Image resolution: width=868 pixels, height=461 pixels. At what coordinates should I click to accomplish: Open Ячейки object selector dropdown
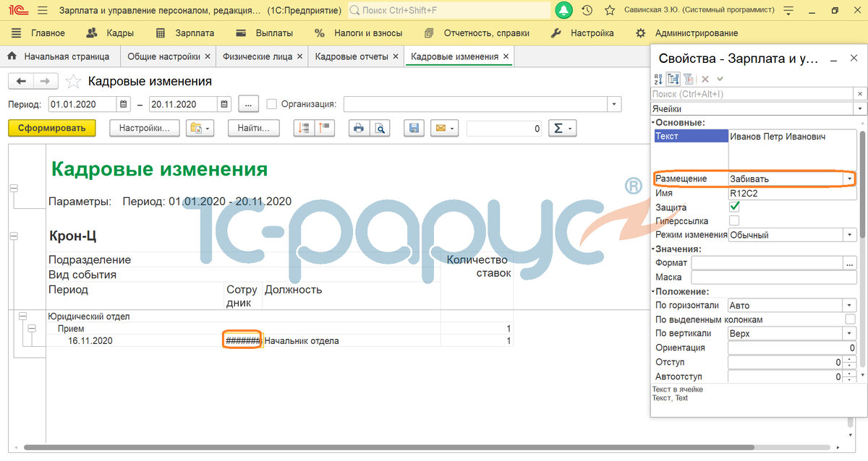tap(860, 108)
